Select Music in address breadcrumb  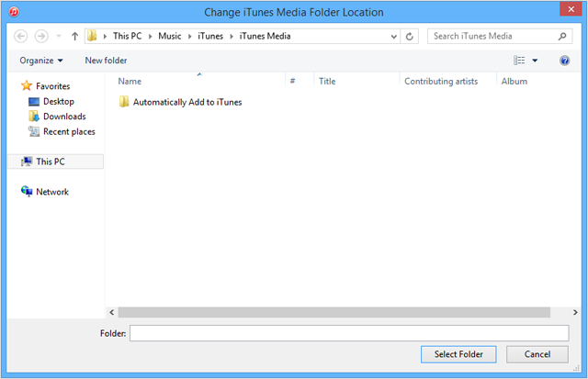tap(169, 36)
